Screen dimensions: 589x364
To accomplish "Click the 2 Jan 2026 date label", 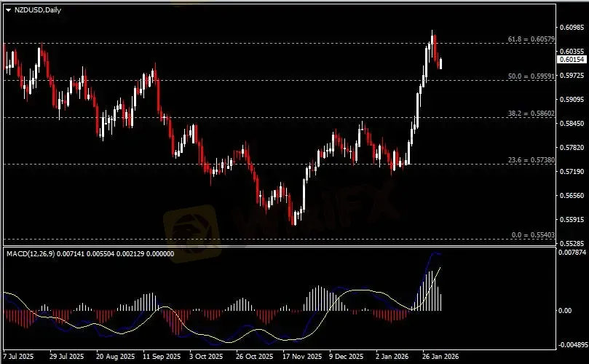I will point(392,356).
